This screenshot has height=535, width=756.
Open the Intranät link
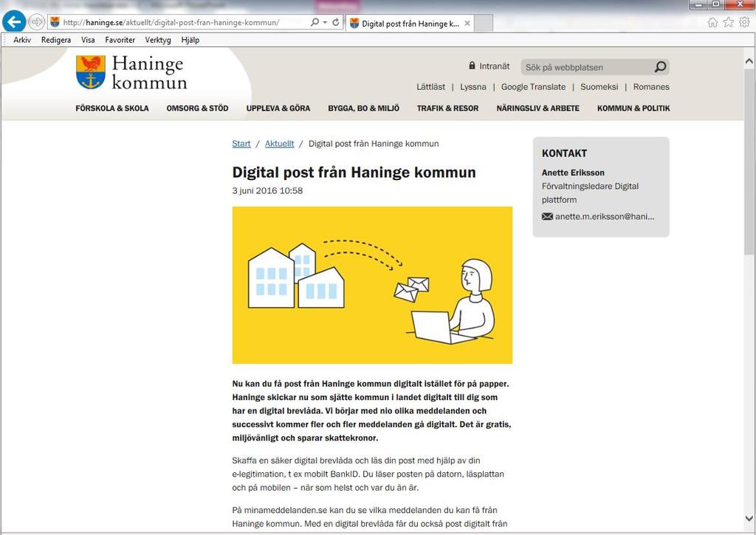(x=494, y=66)
